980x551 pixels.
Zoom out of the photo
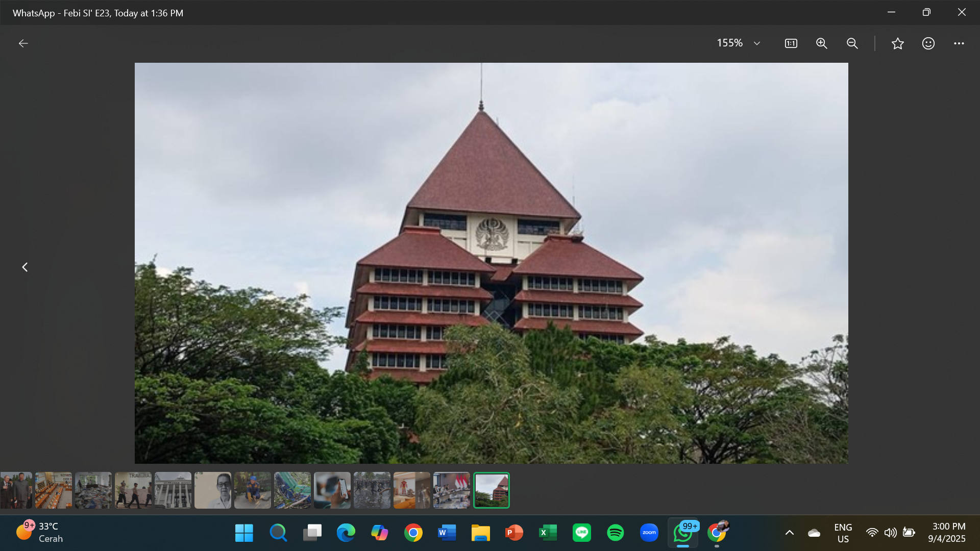[852, 43]
